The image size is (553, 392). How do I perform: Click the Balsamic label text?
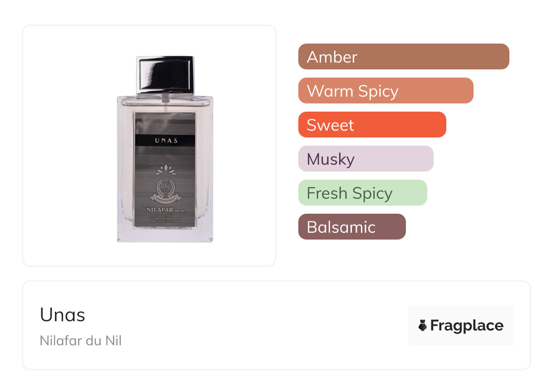[x=341, y=227]
